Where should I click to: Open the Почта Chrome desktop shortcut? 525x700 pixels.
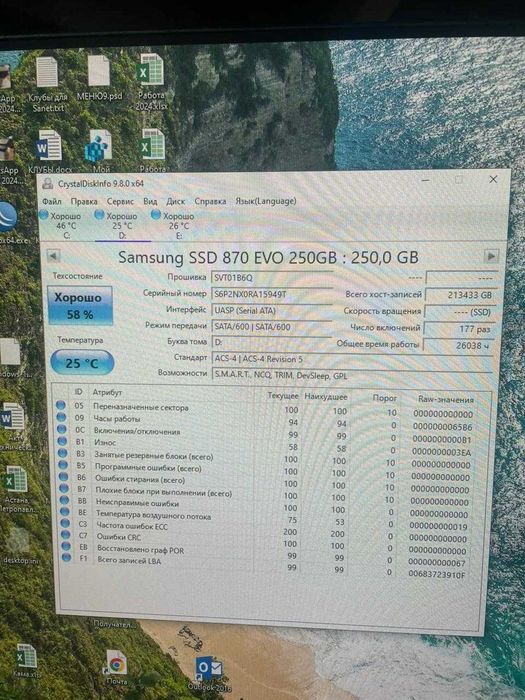click(117, 668)
